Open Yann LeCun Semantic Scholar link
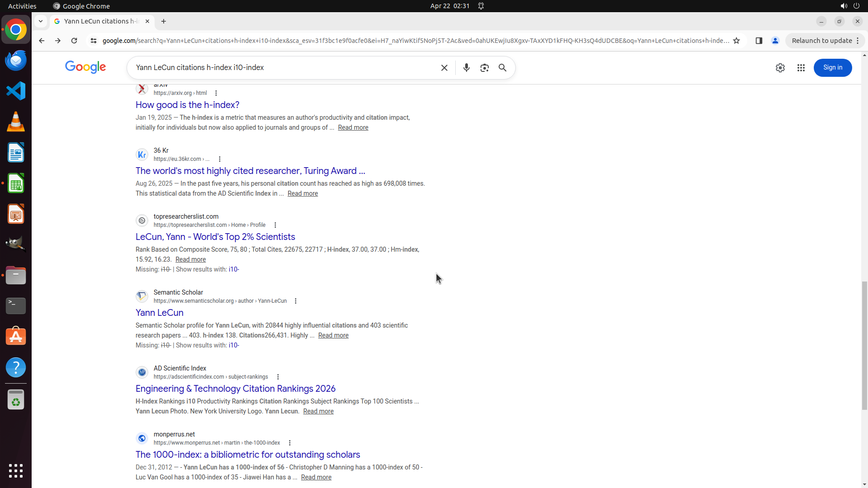 [159, 313]
